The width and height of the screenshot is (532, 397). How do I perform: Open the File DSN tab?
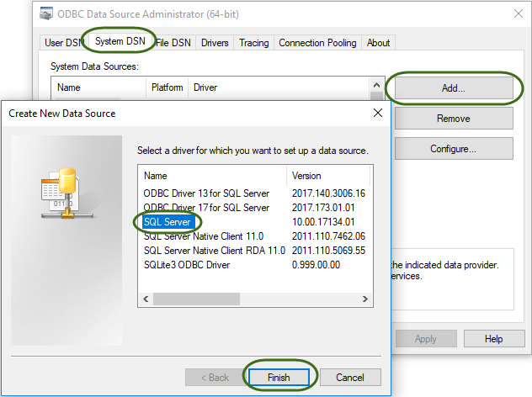tap(173, 43)
